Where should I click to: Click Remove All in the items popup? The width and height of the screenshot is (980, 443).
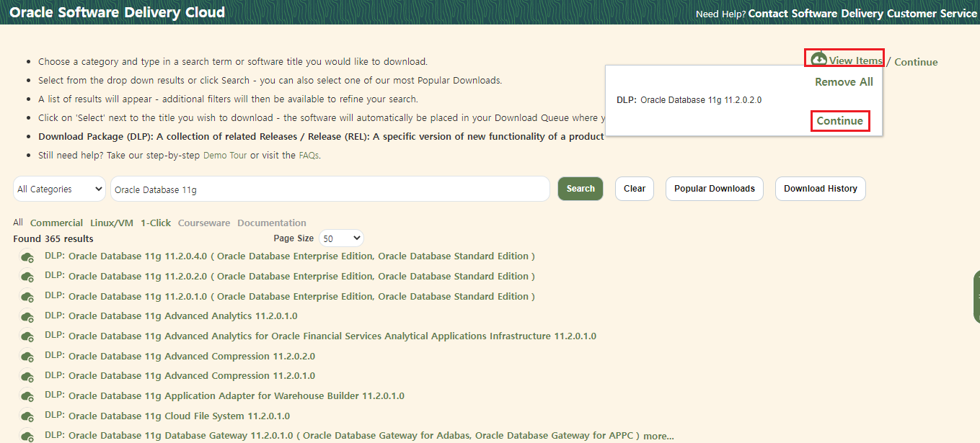[844, 82]
